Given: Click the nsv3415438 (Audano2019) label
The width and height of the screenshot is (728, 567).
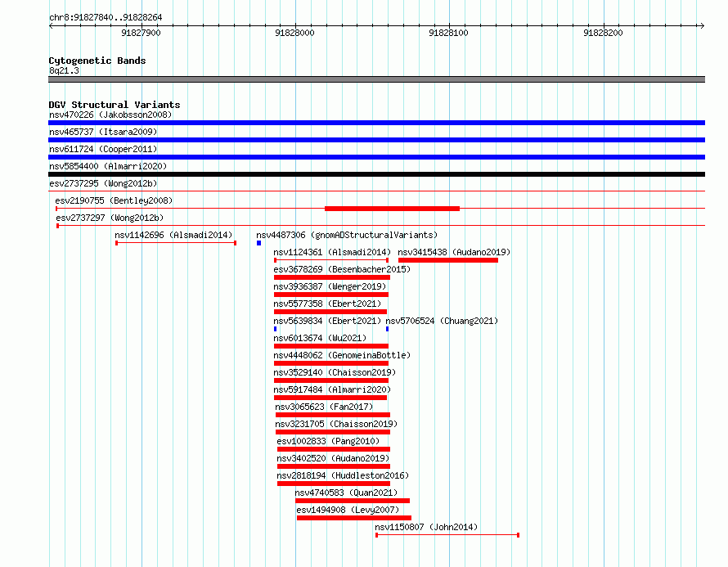Looking at the screenshot, I should point(454,252).
